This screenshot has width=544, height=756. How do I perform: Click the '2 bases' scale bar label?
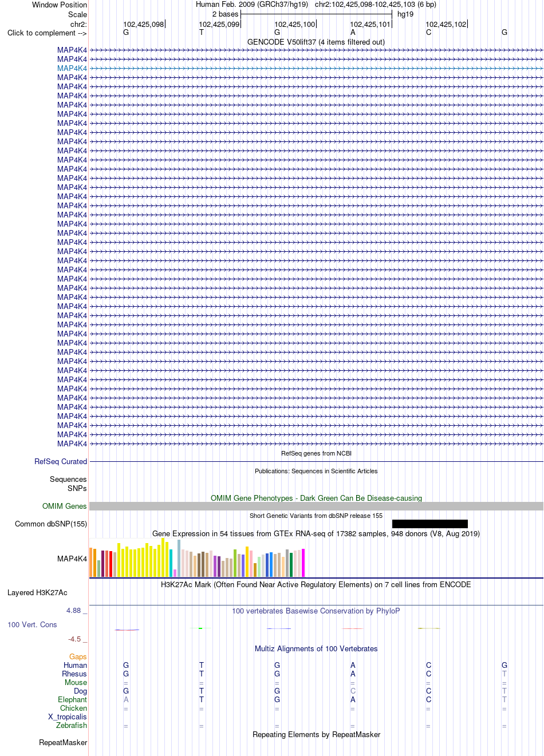click(225, 14)
